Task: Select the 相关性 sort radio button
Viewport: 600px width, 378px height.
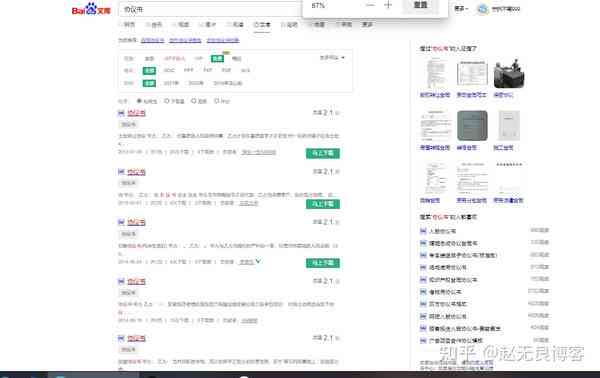Action: pos(139,101)
